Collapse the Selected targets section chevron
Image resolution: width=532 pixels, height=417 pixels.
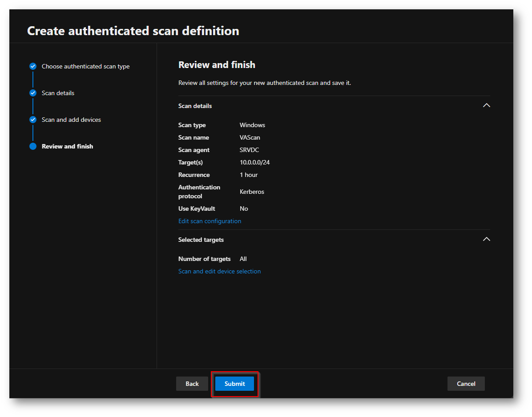point(487,239)
